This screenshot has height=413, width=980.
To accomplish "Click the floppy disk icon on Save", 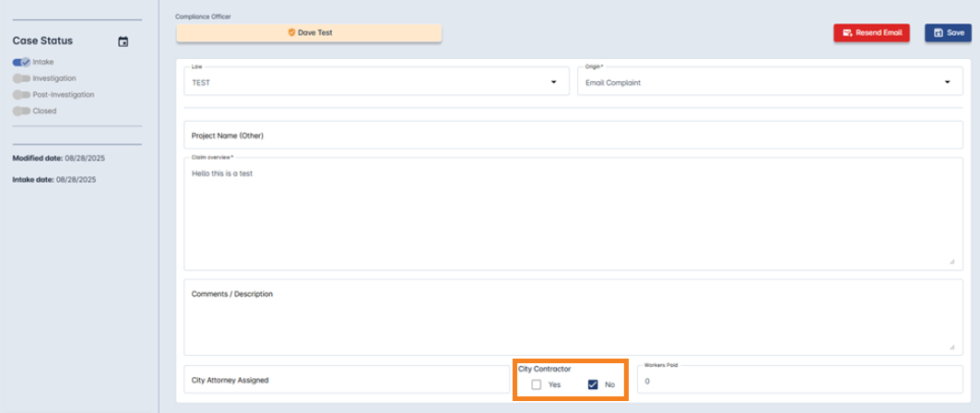I will click(939, 33).
